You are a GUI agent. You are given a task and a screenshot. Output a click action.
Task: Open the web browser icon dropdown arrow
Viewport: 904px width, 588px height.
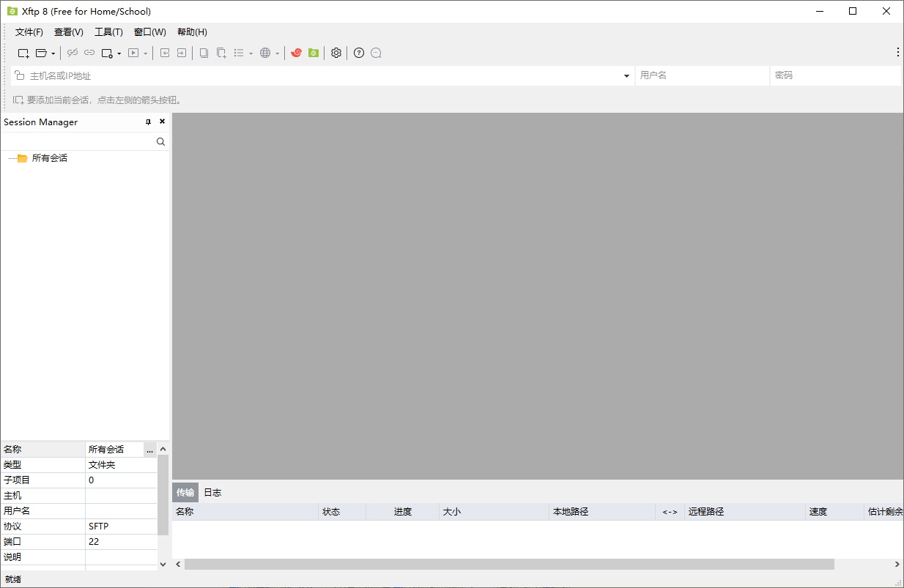click(277, 53)
